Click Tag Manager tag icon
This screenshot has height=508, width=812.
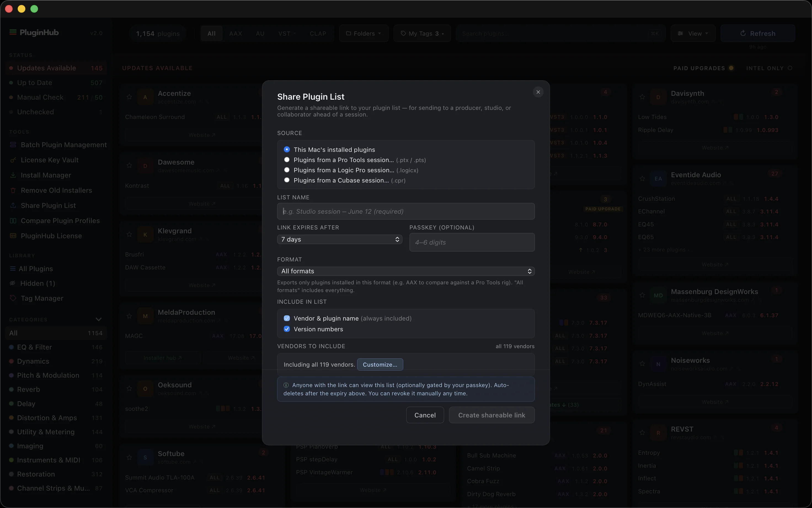click(x=13, y=298)
